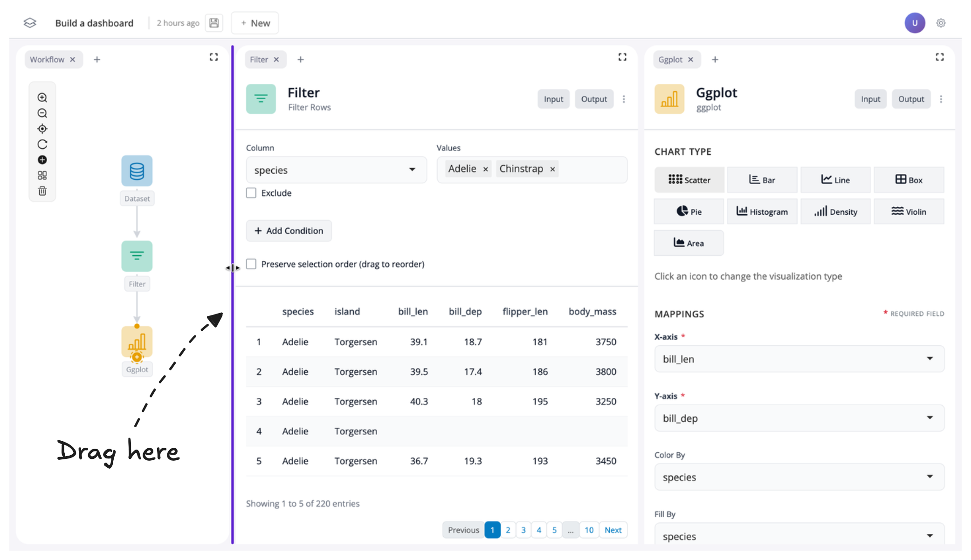The image size is (971, 560).
Task: Click the zoom in magnifier icon
Action: pos(42,97)
